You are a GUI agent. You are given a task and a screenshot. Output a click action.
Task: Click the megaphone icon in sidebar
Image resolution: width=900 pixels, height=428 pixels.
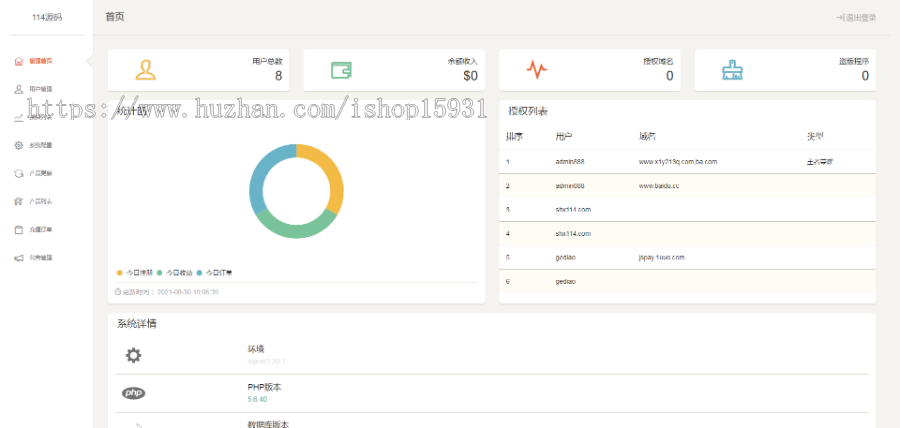(x=18, y=258)
